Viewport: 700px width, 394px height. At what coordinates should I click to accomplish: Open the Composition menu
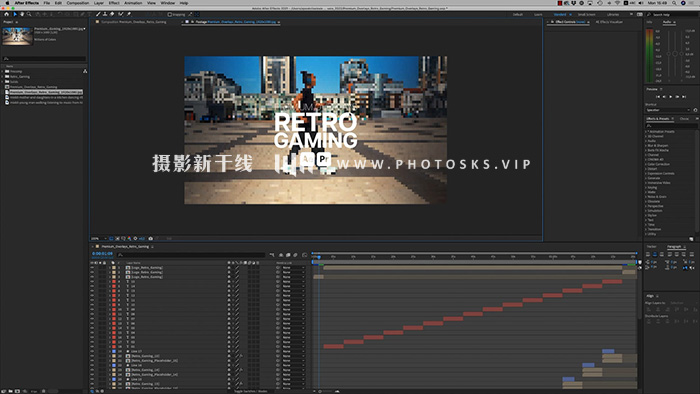(x=78, y=3)
